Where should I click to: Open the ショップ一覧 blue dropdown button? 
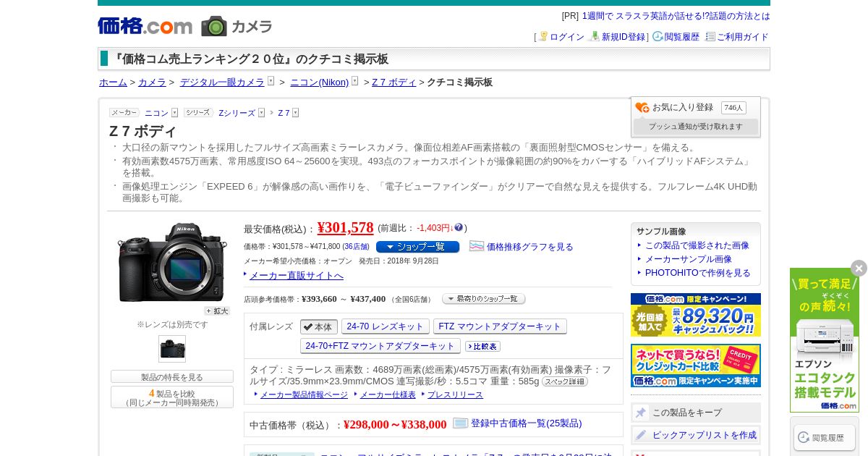pos(417,247)
